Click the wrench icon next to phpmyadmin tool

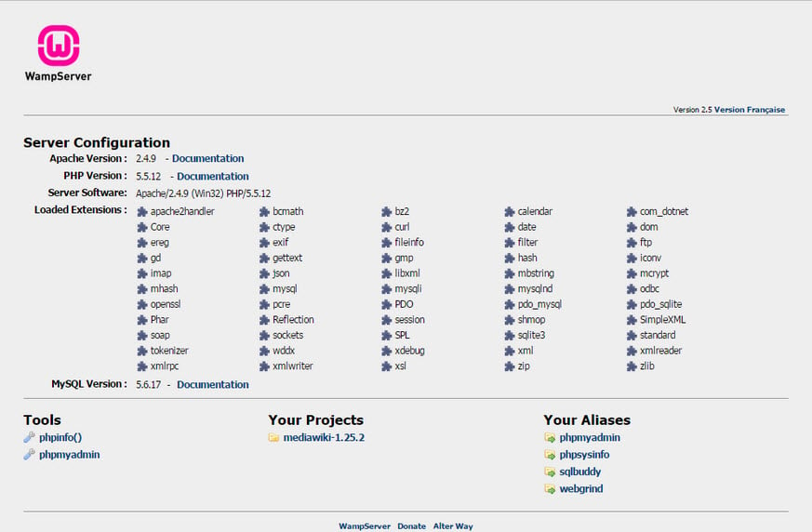[29, 455]
